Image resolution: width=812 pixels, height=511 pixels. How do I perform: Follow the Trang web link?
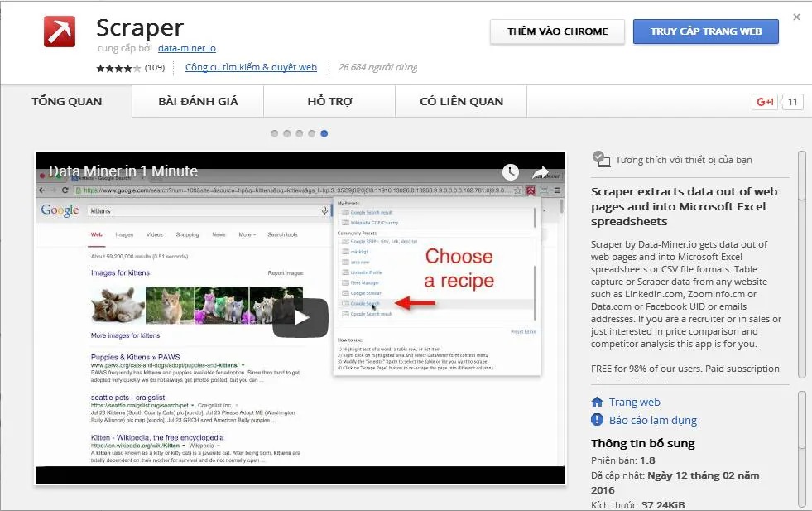click(x=634, y=403)
